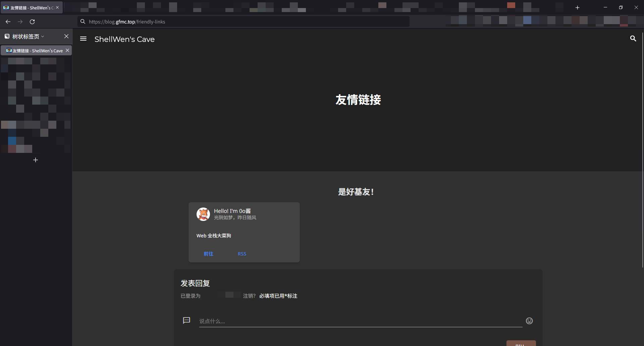Screen dimensions: 644x346
Task: Open the ShellWen's Cave hamburger menu
Action: click(83, 39)
